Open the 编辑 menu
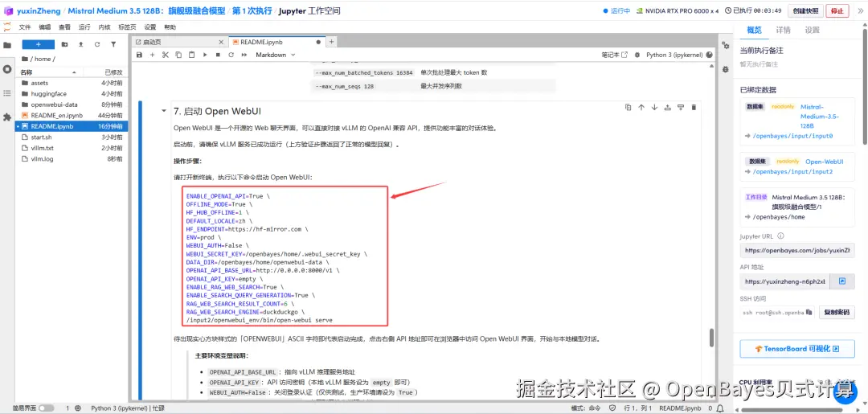 click(x=44, y=27)
